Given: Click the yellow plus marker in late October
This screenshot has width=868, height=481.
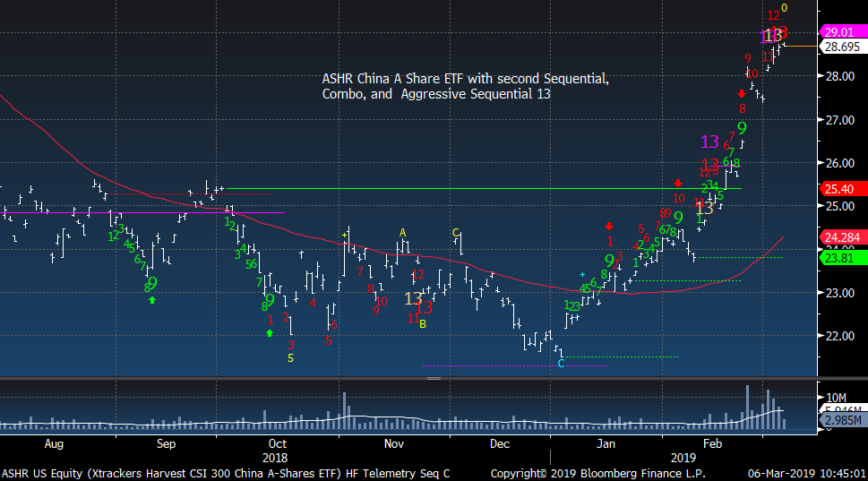Looking at the screenshot, I should (344, 236).
